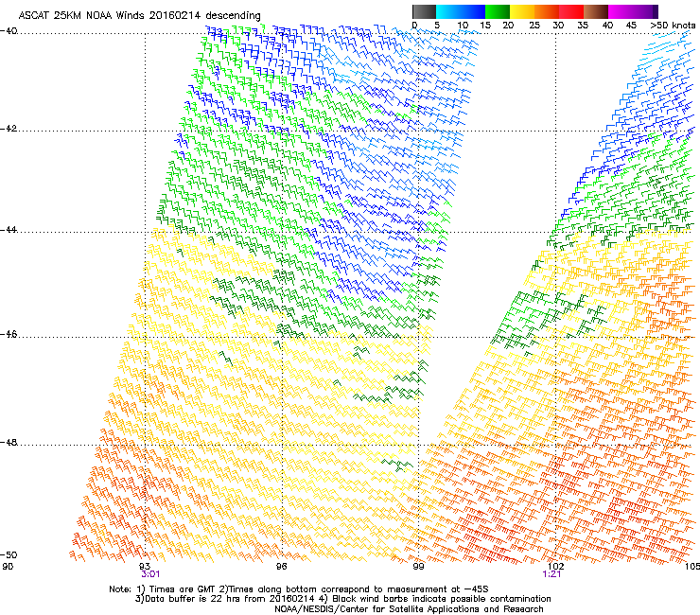Pick the magenta 40-45 knots legend segment
Screen dimensions: 700x615
(621, 11)
